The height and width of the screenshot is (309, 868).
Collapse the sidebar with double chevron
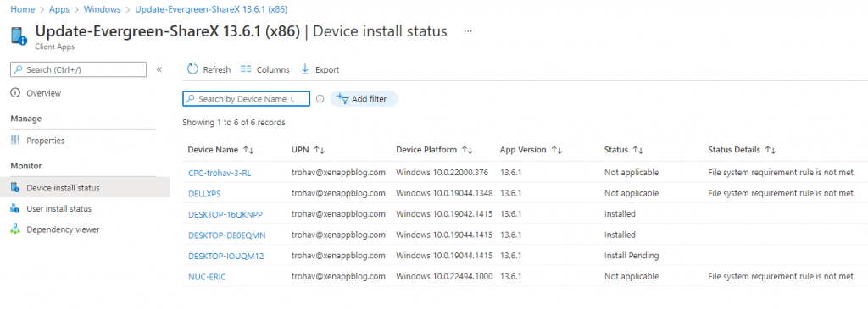(x=159, y=69)
